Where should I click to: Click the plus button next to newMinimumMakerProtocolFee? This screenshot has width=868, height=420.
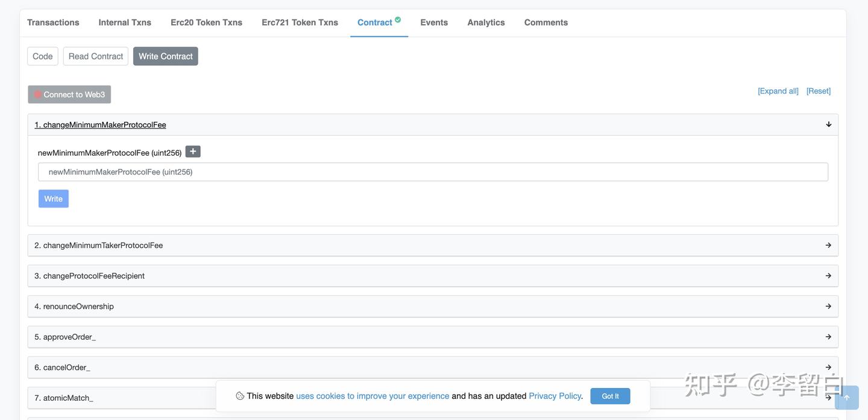(193, 151)
